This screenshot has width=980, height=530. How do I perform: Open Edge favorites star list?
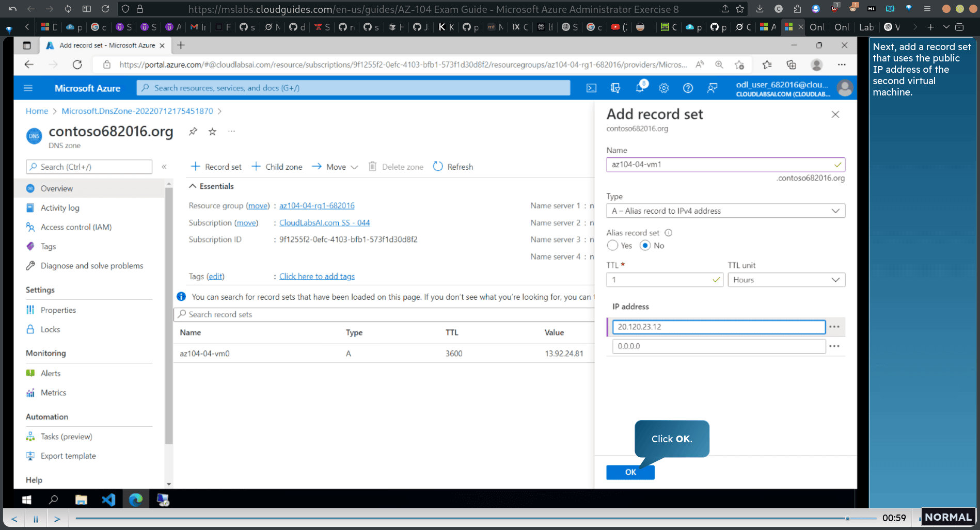(767, 65)
